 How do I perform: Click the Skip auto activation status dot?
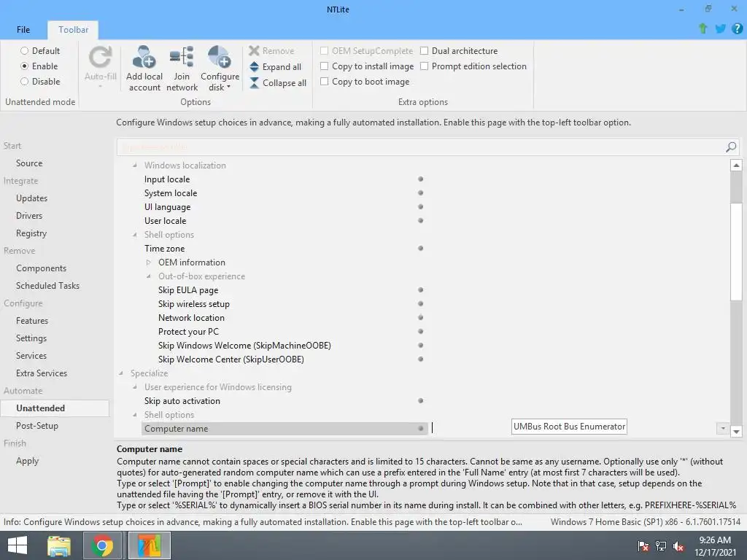point(421,400)
